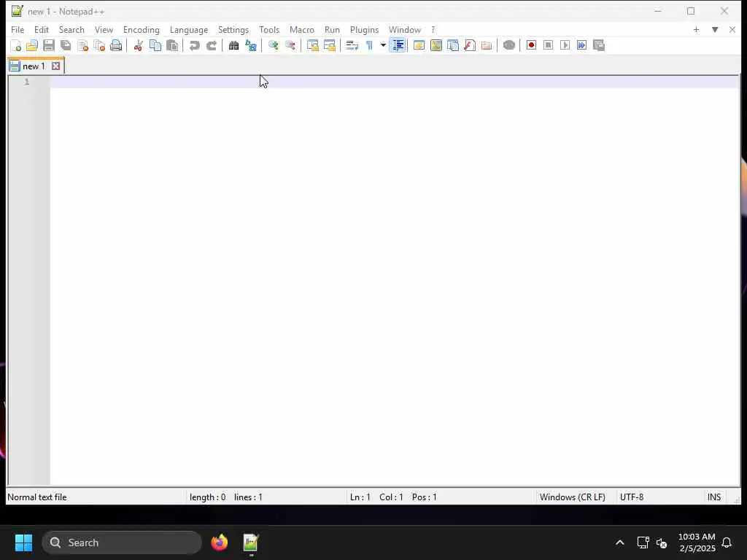This screenshot has height=560, width=747.
Task: Start macro recording with red dot
Action: click(531, 45)
